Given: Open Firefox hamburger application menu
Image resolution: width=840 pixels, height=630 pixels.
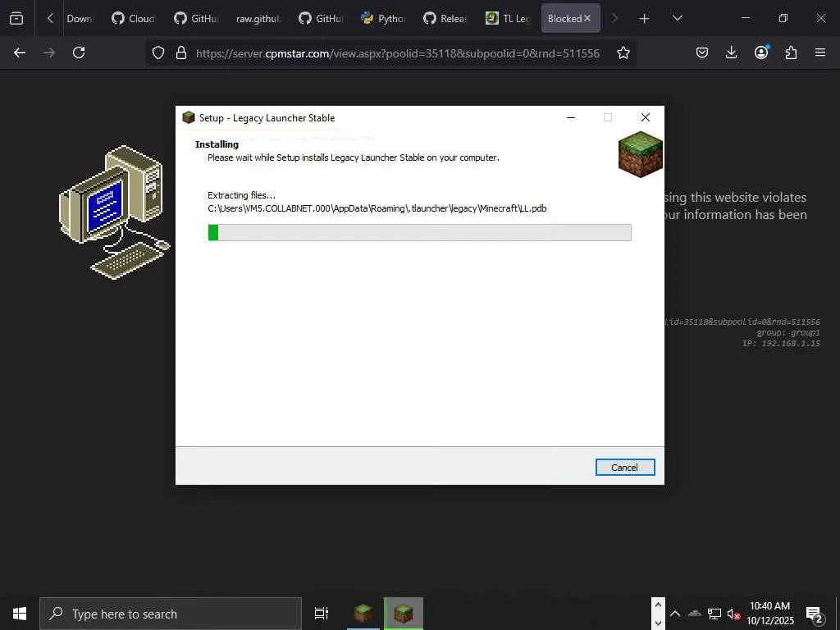Looking at the screenshot, I should [820, 52].
